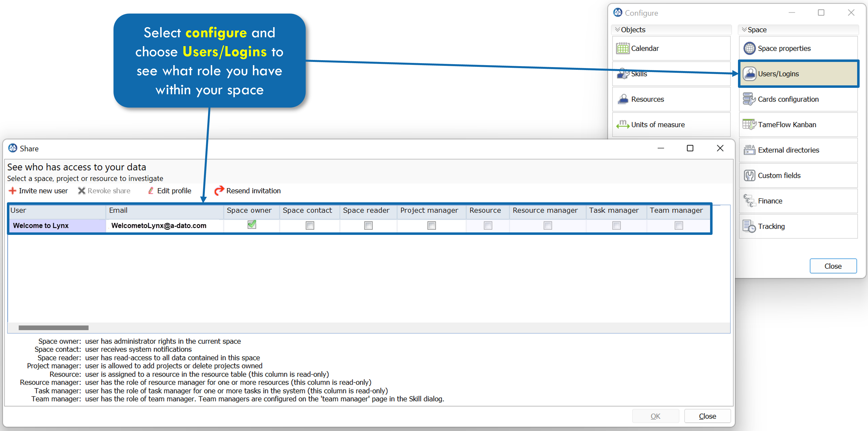Open the Calendar icon in Configure window
The width and height of the screenshot is (868, 431).
click(622, 48)
